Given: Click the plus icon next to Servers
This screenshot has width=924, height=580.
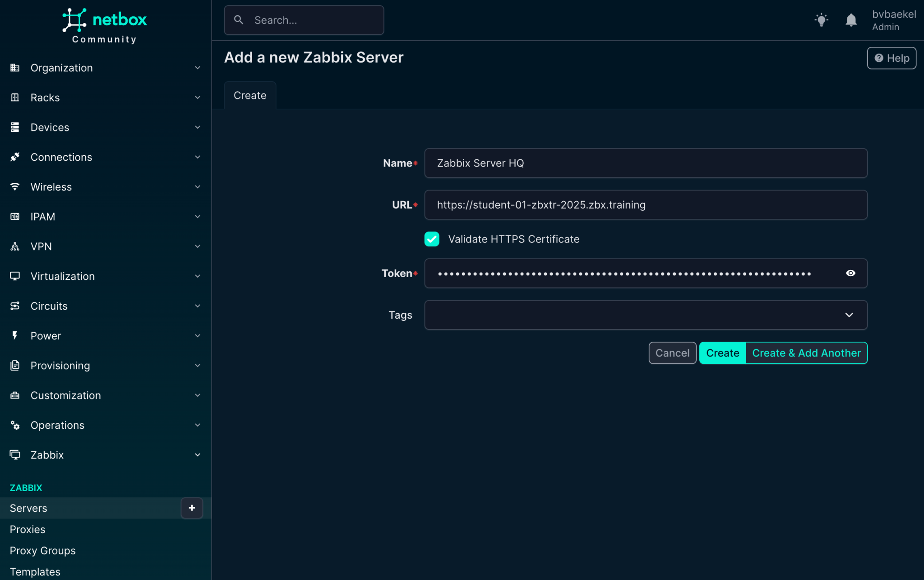Looking at the screenshot, I should (192, 508).
